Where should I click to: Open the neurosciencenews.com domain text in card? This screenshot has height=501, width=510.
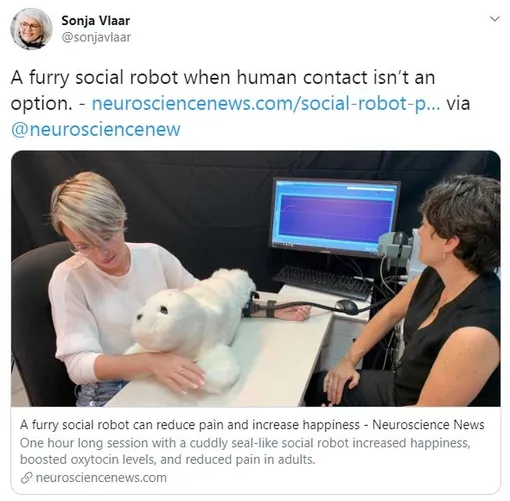tap(101, 478)
